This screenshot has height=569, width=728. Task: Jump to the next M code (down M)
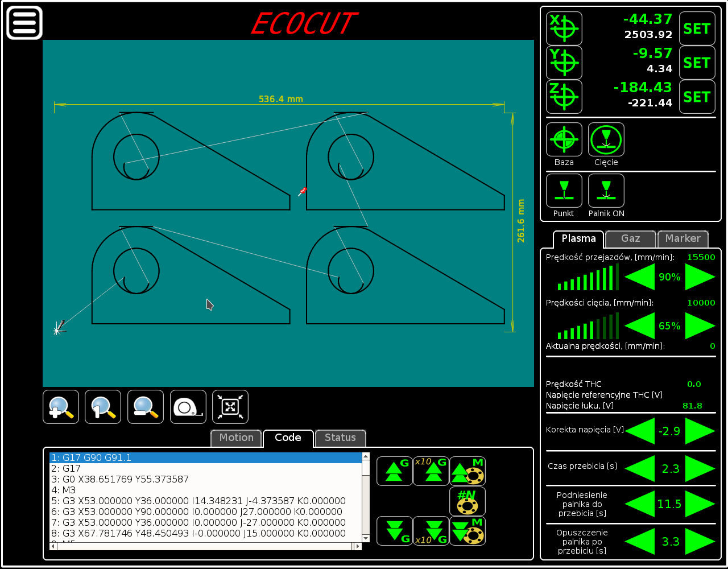click(x=468, y=531)
